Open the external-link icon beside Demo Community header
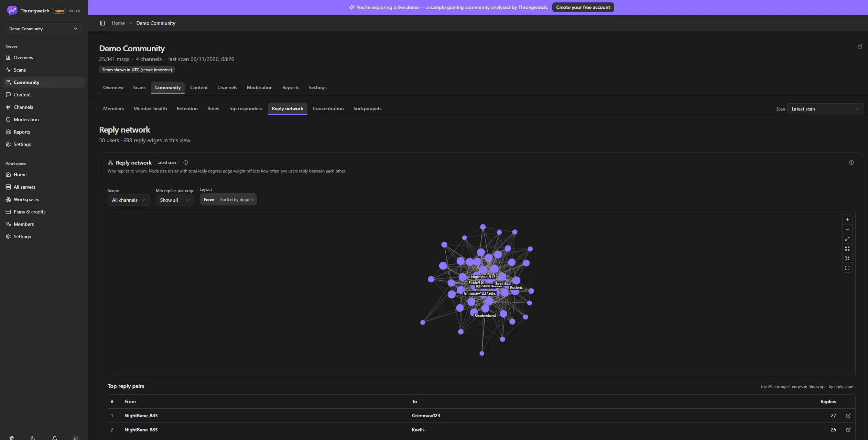This screenshot has width=868, height=440. tap(860, 46)
